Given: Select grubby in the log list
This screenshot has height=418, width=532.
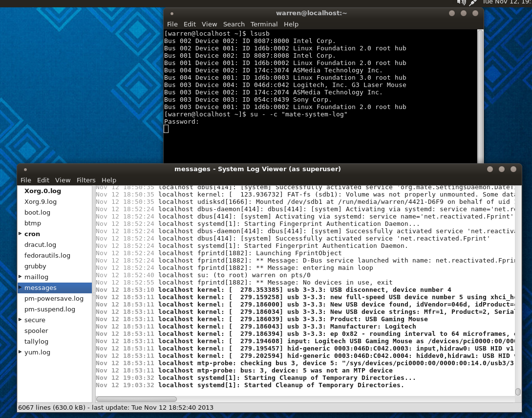Looking at the screenshot, I should [35, 266].
